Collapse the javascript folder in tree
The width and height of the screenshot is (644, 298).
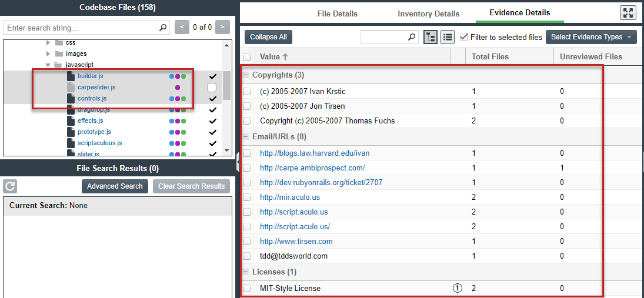(x=48, y=65)
